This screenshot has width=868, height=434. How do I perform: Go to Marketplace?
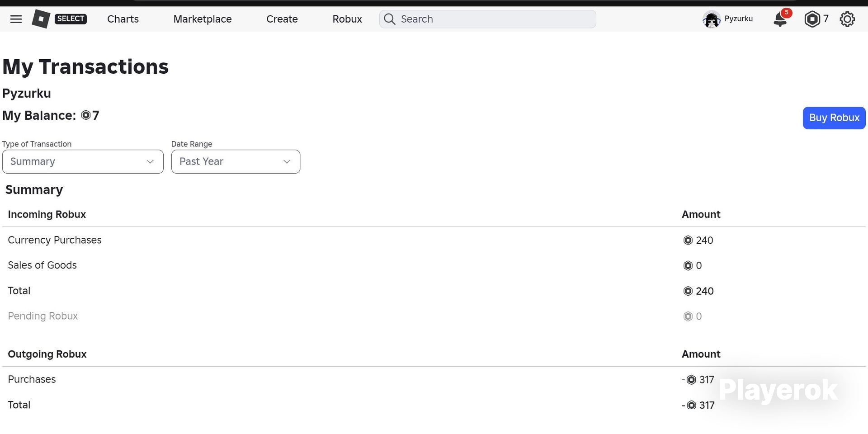pyautogui.click(x=203, y=19)
